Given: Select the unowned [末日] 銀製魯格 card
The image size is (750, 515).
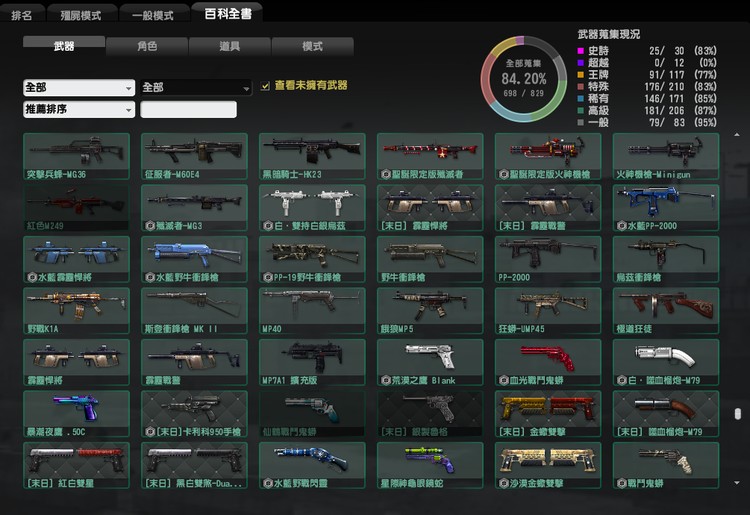Looking at the screenshot, I should [430, 414].
